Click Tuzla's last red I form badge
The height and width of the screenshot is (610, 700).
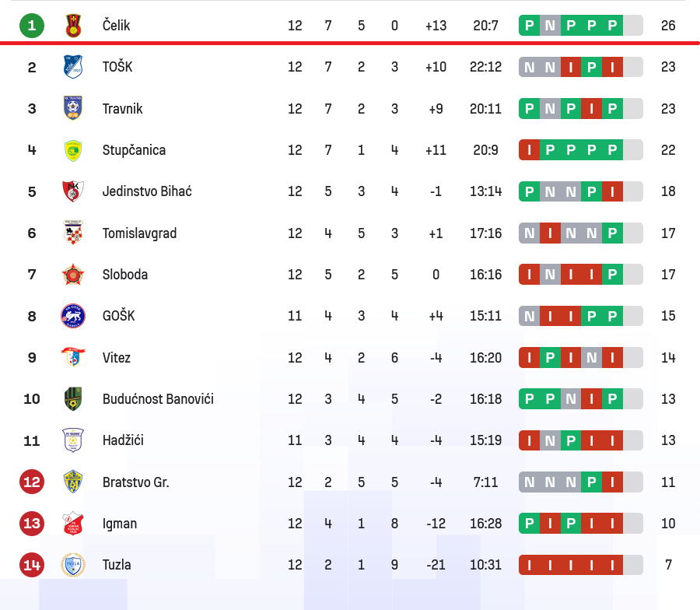point(612,565)
